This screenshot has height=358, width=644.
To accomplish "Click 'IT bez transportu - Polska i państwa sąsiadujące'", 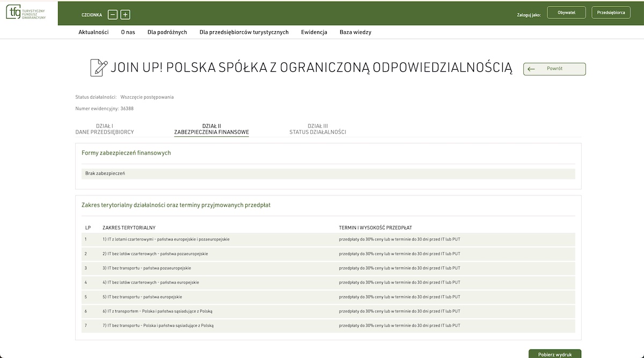I will (x=158, y=326).
